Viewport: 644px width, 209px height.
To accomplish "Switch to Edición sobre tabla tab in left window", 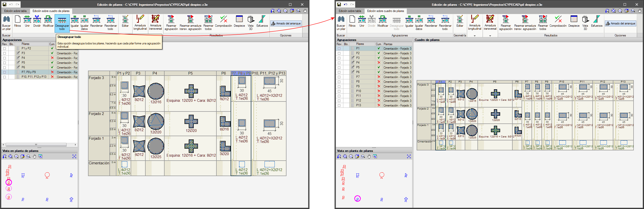I will click(15, 11).
